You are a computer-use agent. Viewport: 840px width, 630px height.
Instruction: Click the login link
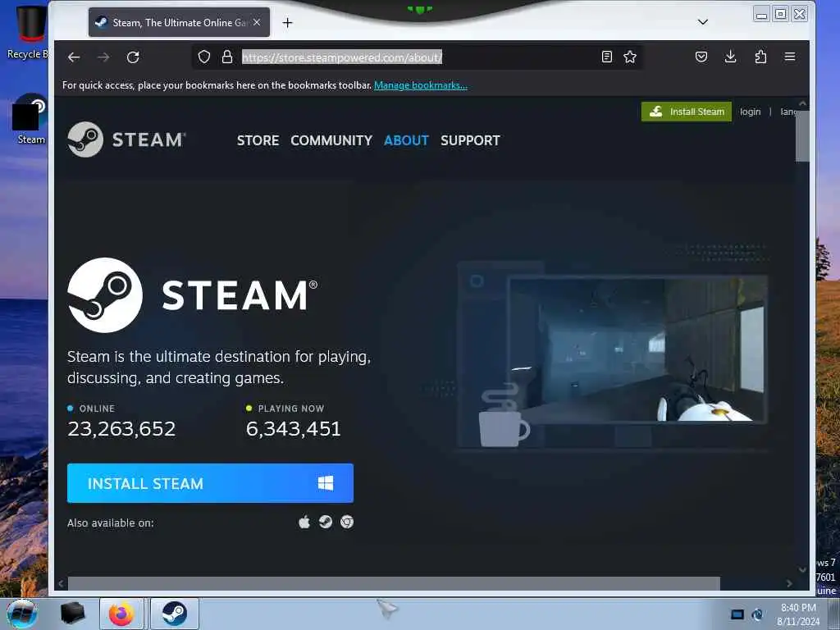point(750,112)
